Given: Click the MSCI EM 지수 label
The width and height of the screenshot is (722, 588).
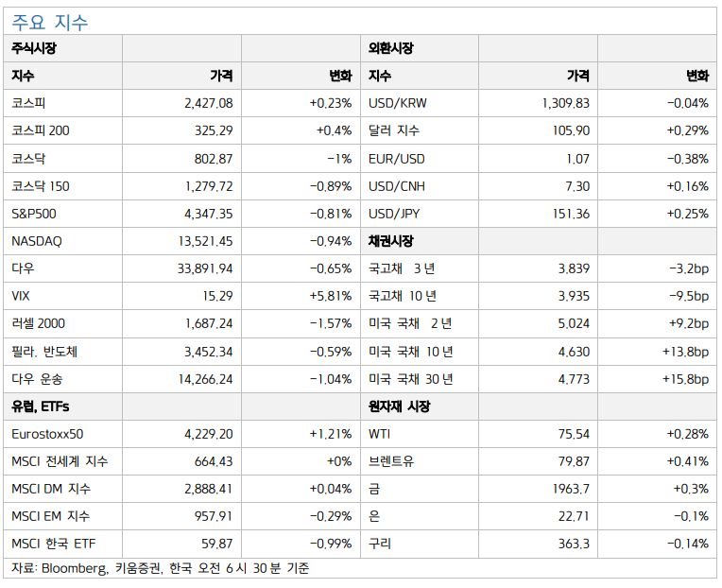Looking at the screenshot, I should (50, 516).
